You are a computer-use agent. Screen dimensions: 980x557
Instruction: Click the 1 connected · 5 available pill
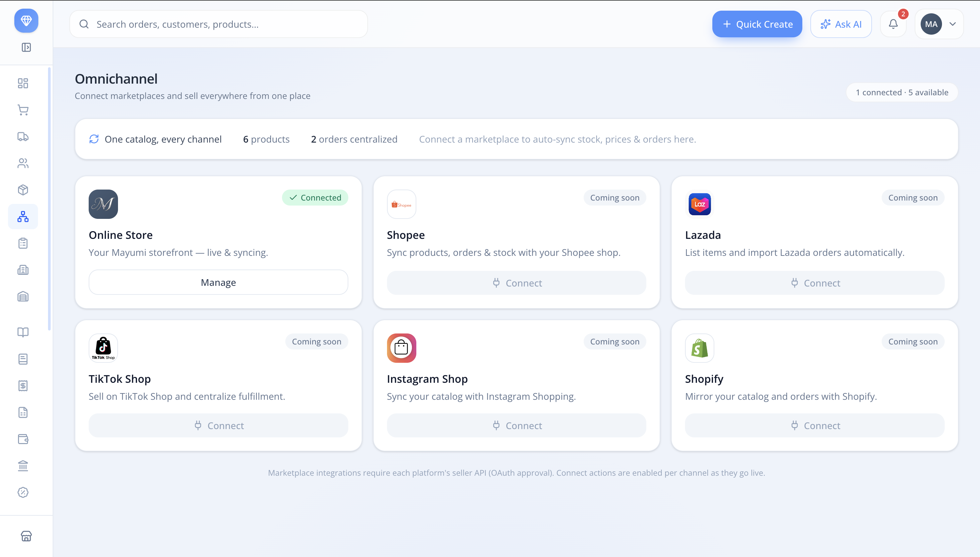point(902,93)
